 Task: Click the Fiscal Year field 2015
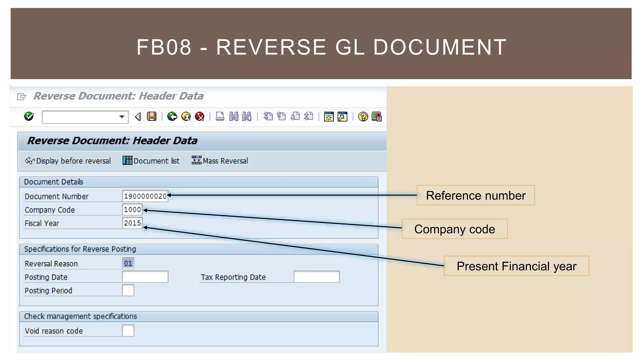click(132, 223)
